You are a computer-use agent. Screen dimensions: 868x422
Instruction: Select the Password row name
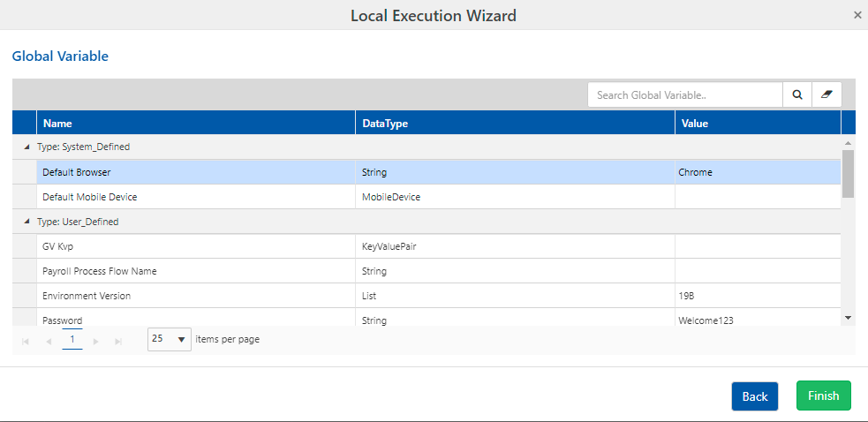pos(62,320)
